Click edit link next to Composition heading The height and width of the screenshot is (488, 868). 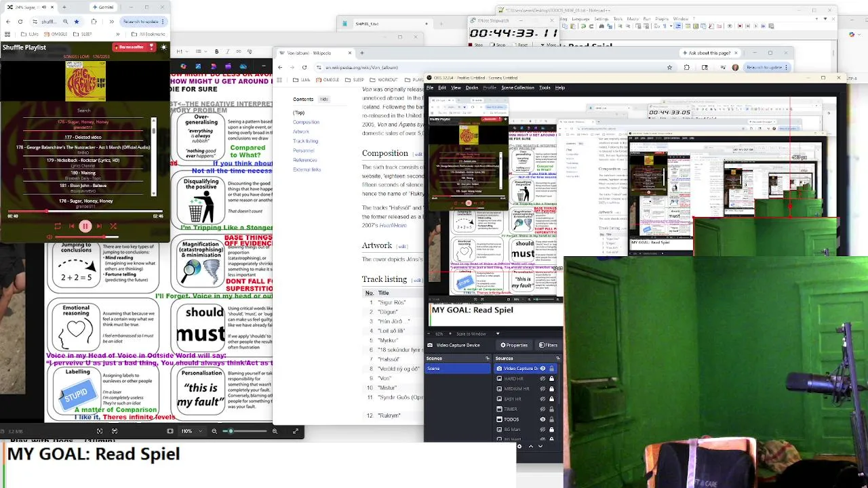click(418, 155)
